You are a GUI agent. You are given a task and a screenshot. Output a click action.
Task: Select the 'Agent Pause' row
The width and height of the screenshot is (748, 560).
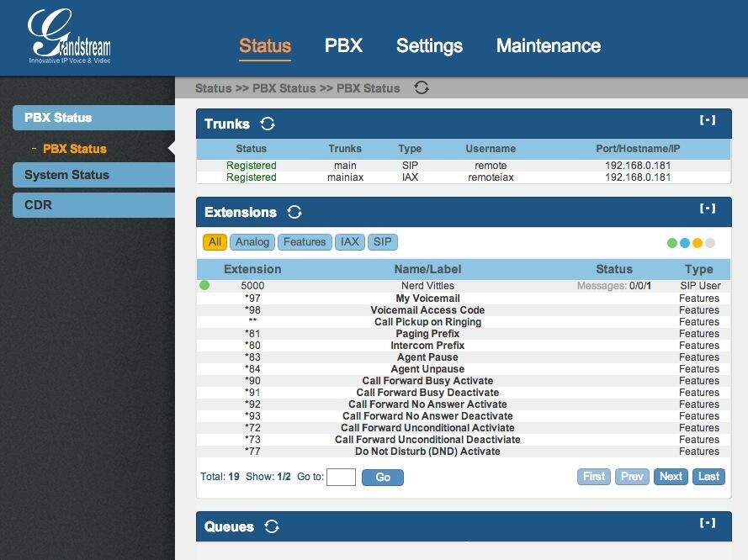coord(464,357)
